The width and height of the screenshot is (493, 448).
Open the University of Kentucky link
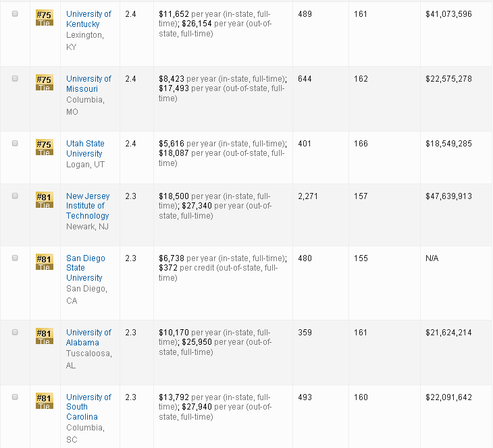pyautogui.click(x=88, y=19)
